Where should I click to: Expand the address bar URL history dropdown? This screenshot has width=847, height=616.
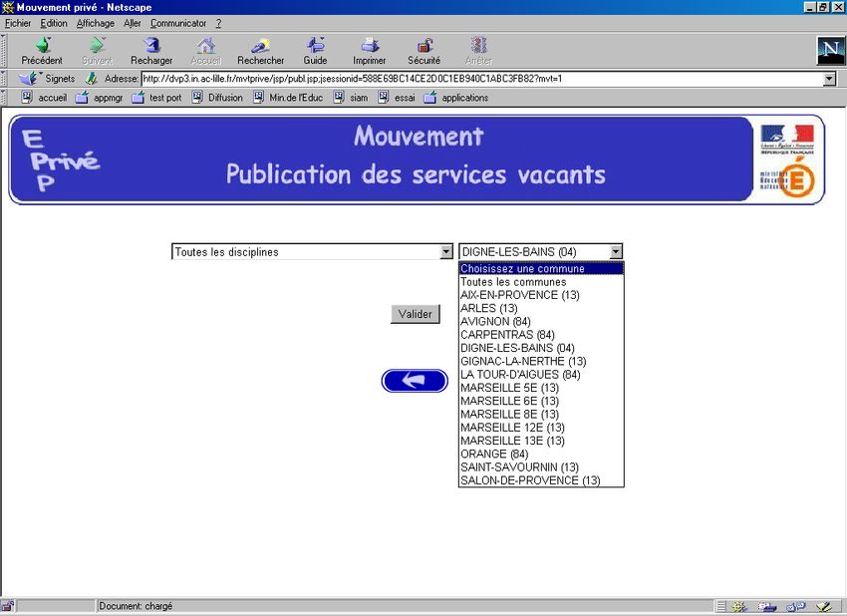(829, 79)
